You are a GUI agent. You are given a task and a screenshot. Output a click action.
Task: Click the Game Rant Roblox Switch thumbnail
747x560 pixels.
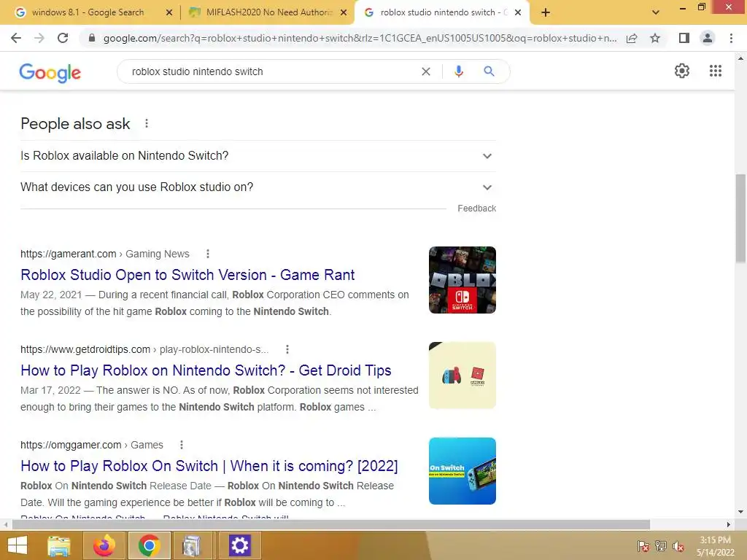pos(462,280)
